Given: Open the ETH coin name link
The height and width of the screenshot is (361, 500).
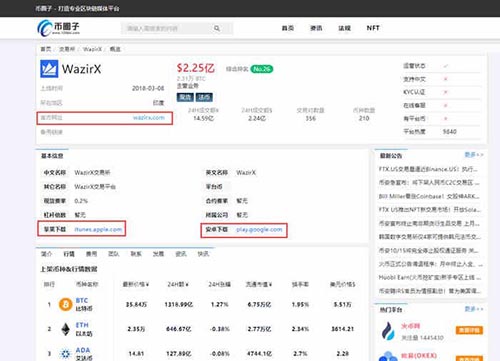Looking at the screenshot, I should (82, 325).
